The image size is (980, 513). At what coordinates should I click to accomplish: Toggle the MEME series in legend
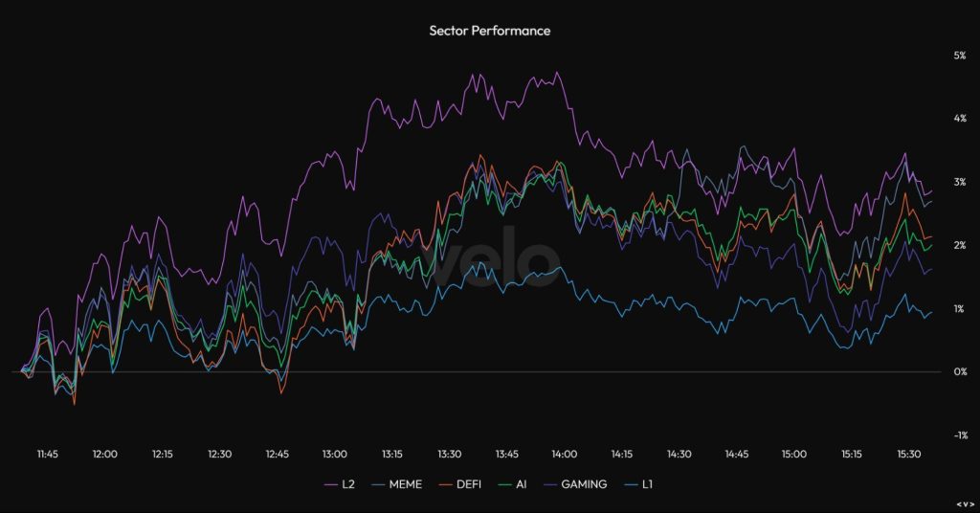(x=397, y=484)
